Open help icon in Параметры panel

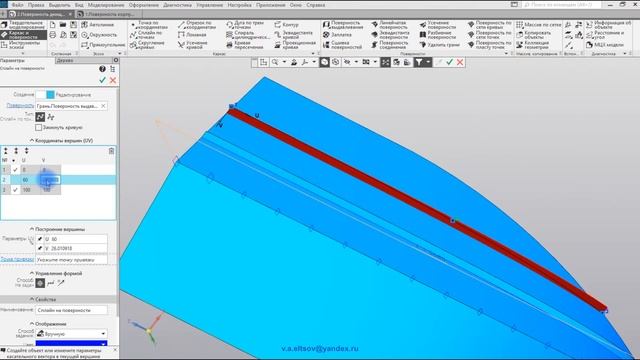click(102, 69)
